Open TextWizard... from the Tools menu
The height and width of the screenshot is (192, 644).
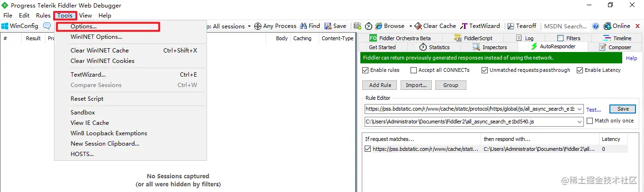pyautogui.click(x=88, y=74)
